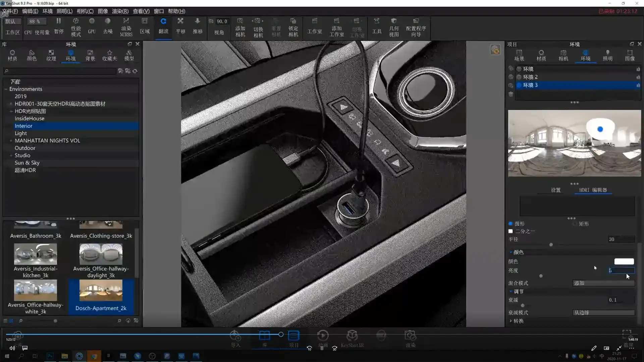Select the Pan (平移) camera tool
Image resolution: width=644 pixels, height=362 pixels.
coord(180,21)
